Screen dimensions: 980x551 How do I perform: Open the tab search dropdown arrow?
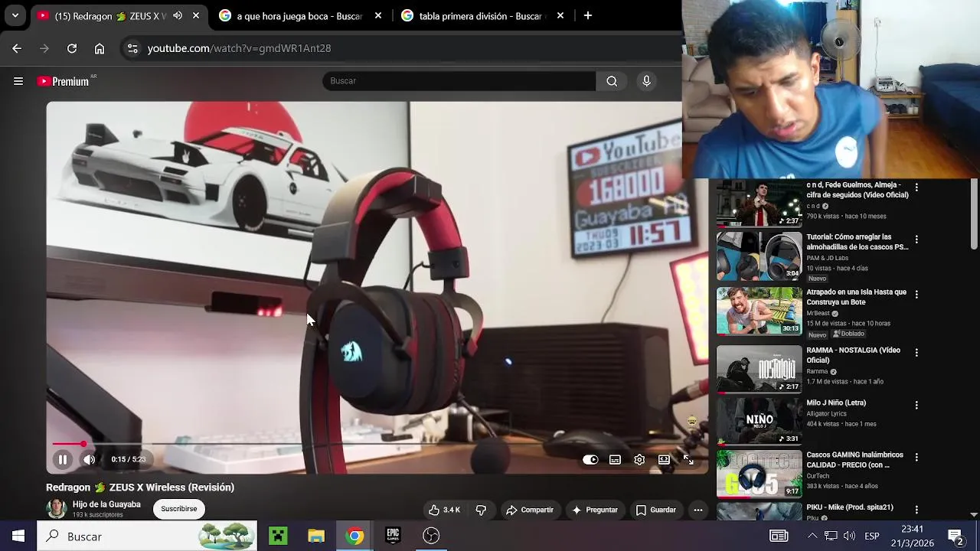15,15
